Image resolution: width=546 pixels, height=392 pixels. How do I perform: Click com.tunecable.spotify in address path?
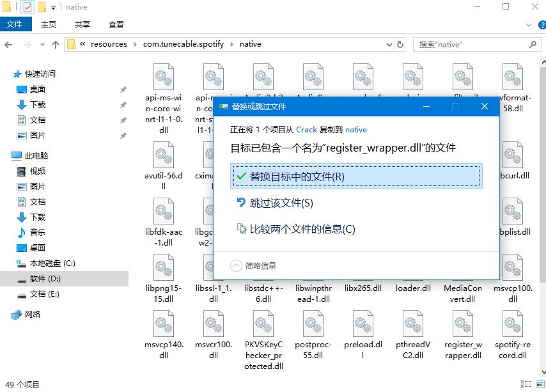(183, 44)
